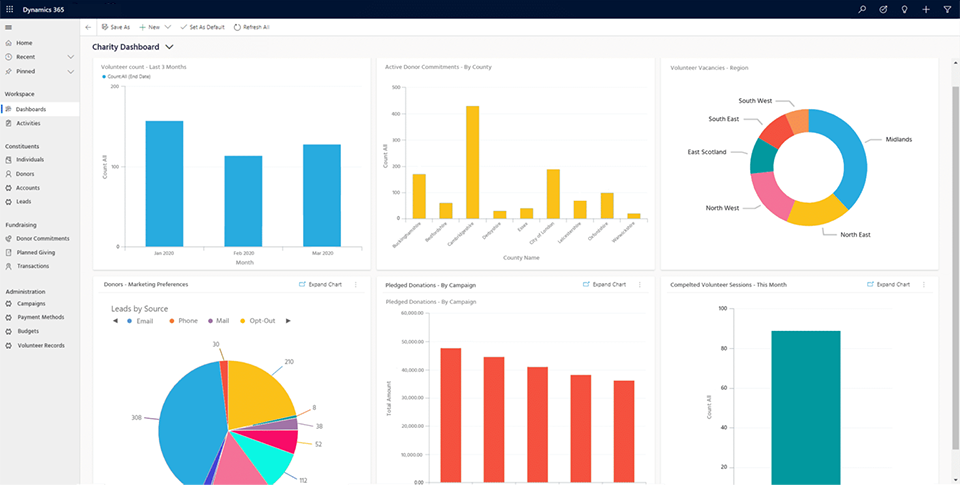Open the advanced find filter icon
960x485 pixels.
(947, 9)
